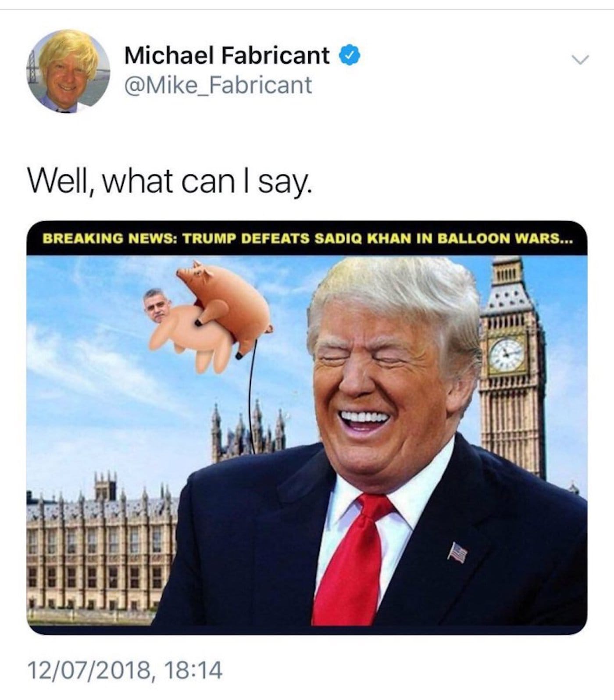Visit the @Mike_Fabricant handle link

tap(218, 85)
